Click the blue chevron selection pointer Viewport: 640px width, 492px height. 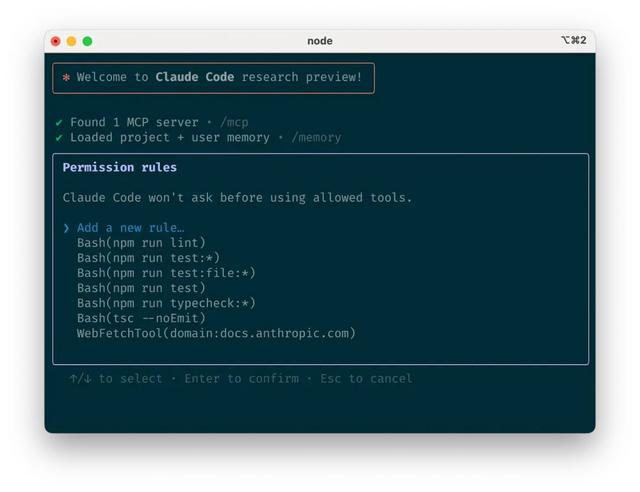pos(66,228)
